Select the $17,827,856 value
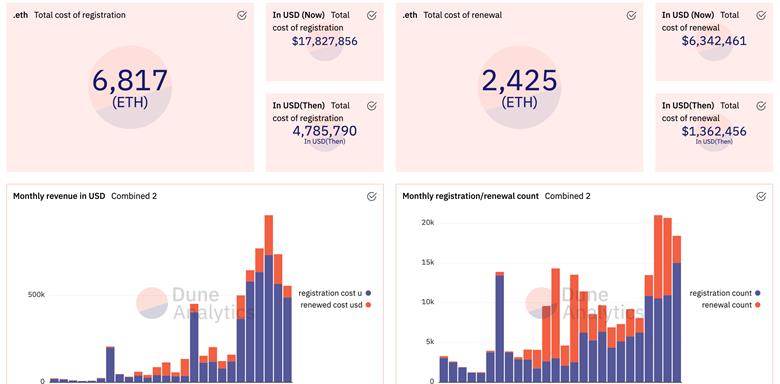Screen dimensions: 780x384 pos(325,41)
